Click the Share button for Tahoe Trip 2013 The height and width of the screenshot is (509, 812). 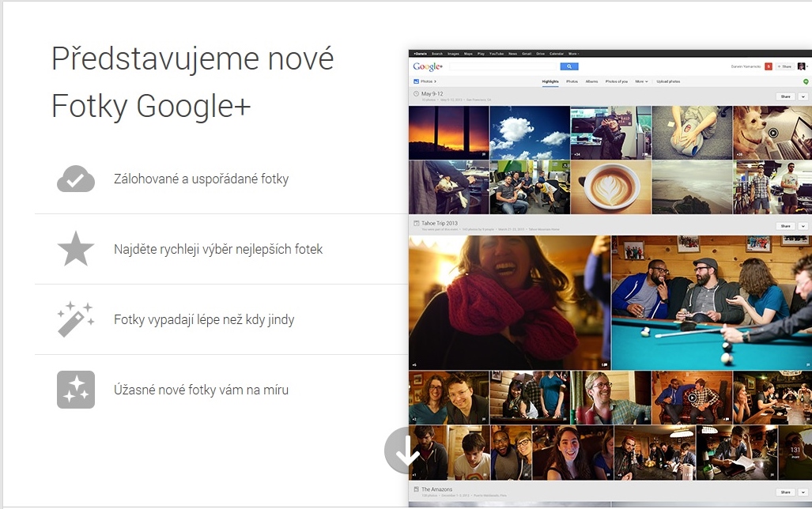tap(786, 226)
